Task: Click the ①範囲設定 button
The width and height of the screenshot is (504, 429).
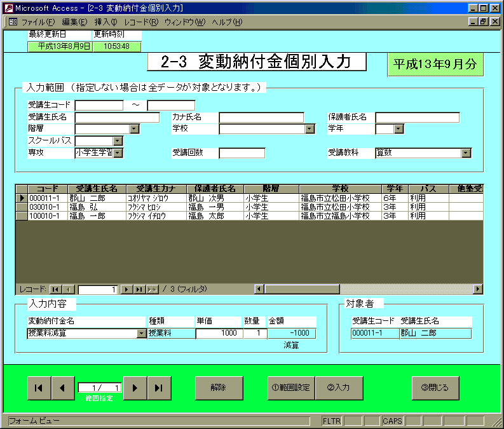Action: 291,388
